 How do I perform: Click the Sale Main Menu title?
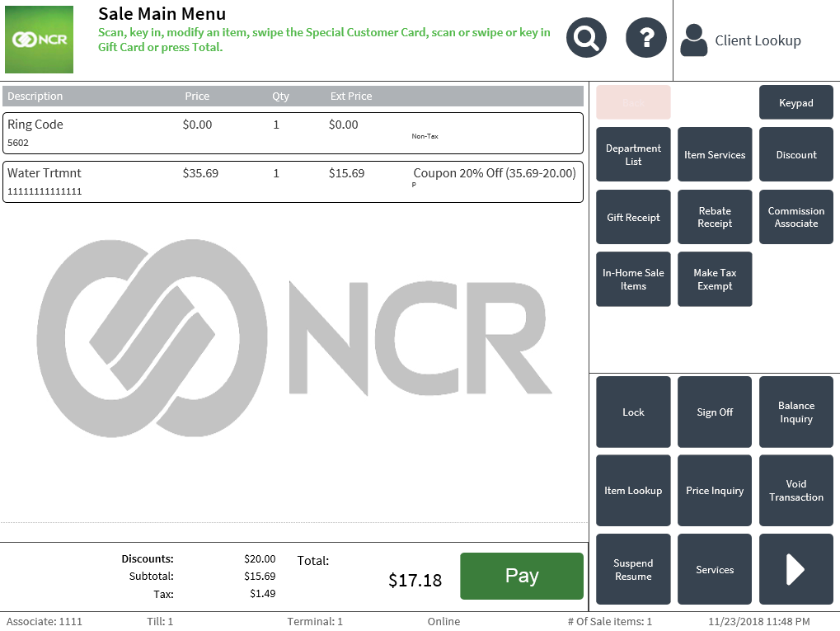pyautogui.click(x=162, y=13)
